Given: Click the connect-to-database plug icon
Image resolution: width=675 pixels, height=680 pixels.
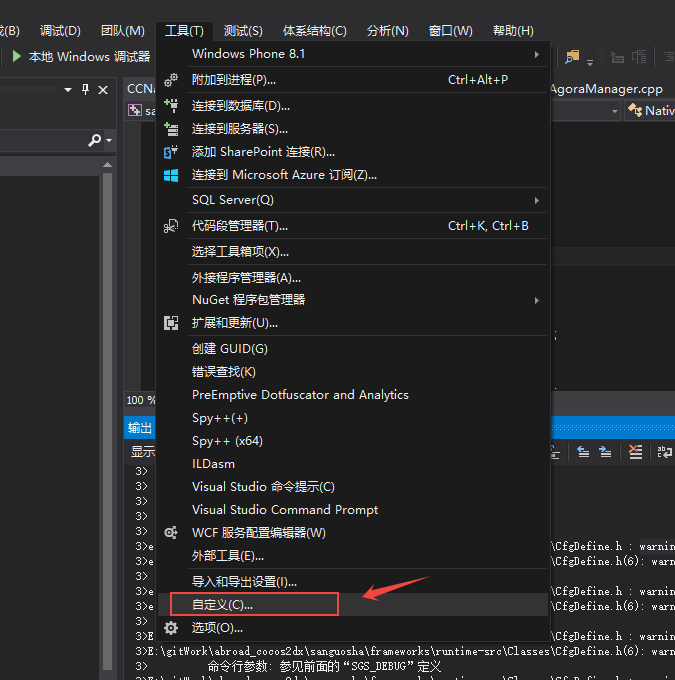Looking at the screenshot, I should [171, 106].
